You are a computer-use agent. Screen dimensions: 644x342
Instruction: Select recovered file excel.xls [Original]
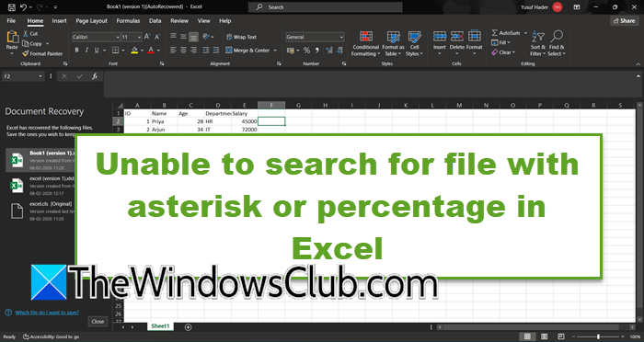[x=40, y=211]
